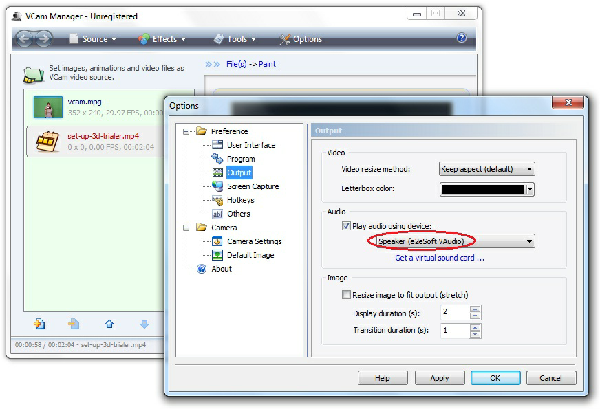This screenshot has height=409, width=600.
Task: Select the Default Image icon
Action: pyautogui.click(x=218, y=255)
